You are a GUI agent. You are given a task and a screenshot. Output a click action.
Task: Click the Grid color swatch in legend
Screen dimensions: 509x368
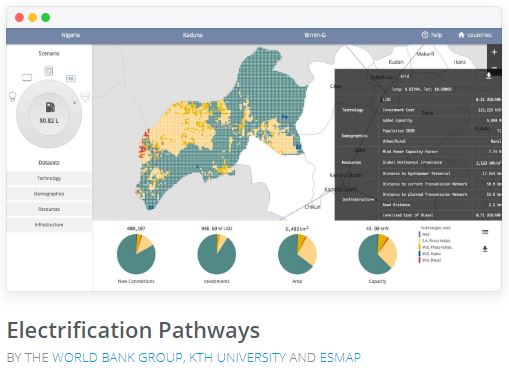pos(419,234)
